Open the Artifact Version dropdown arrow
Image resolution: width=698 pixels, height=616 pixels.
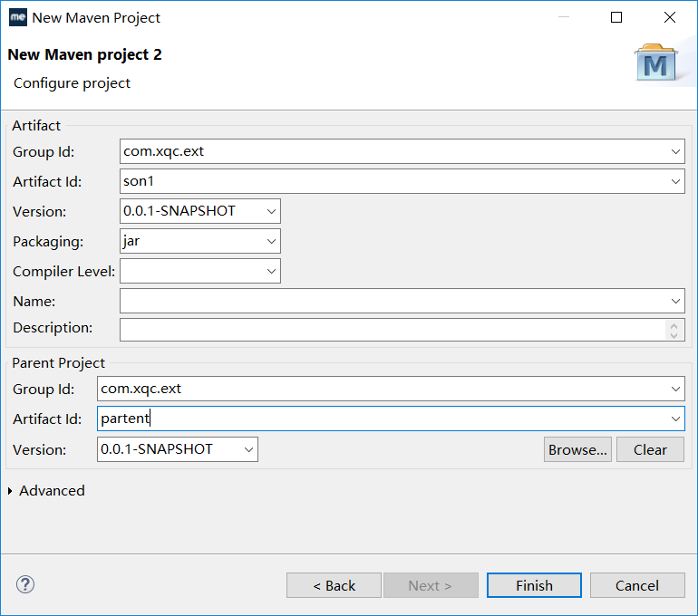click(x=271, y=211)
